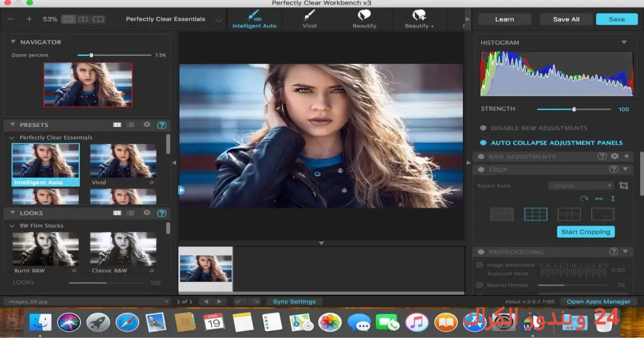The image size is (644, 338).
Task: Select the Intelligent Auto preset tab
Action: tap(254, 19)
